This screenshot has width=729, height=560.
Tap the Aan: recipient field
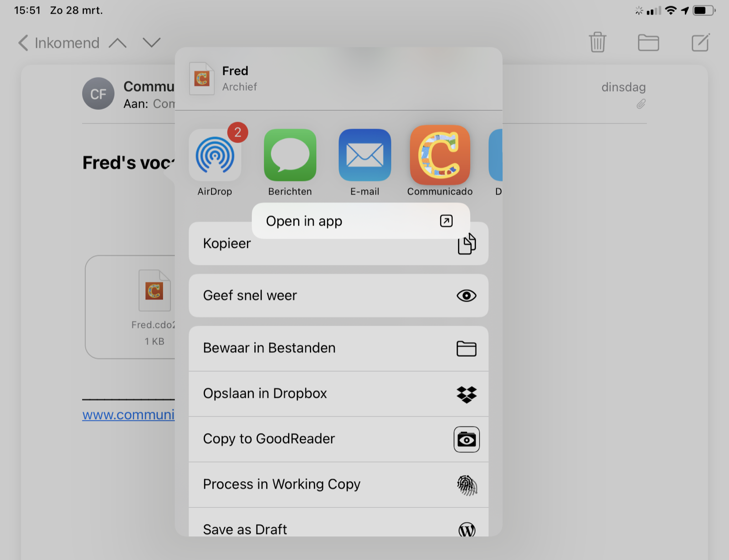point(149,104)
